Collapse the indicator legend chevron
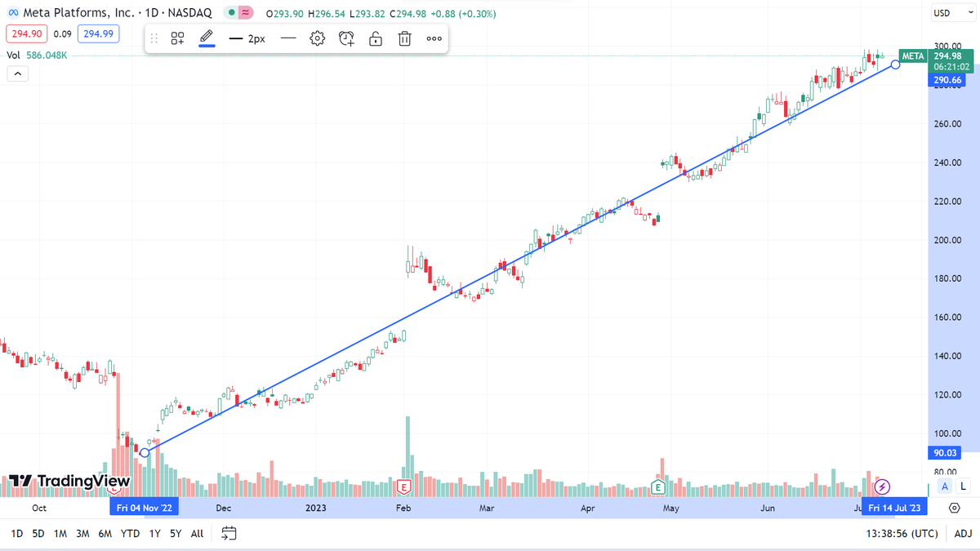Viewport: 980px width, 551px height. coord(18,73)
